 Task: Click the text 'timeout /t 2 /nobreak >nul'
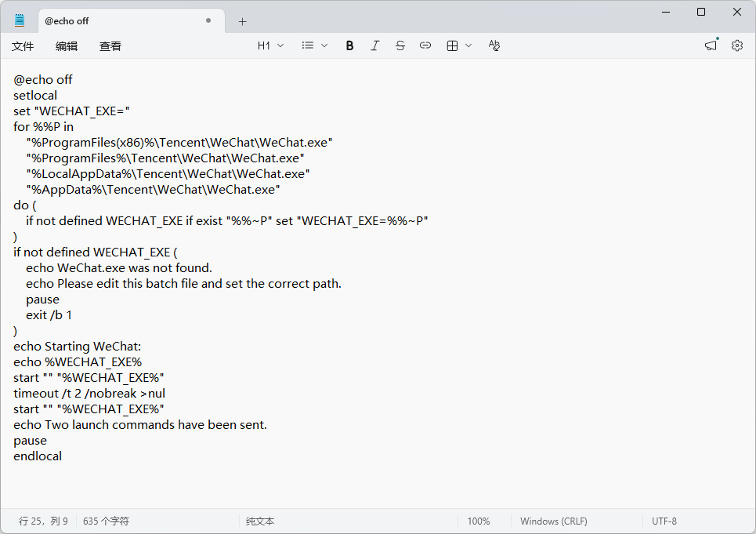tap(89, 394)
